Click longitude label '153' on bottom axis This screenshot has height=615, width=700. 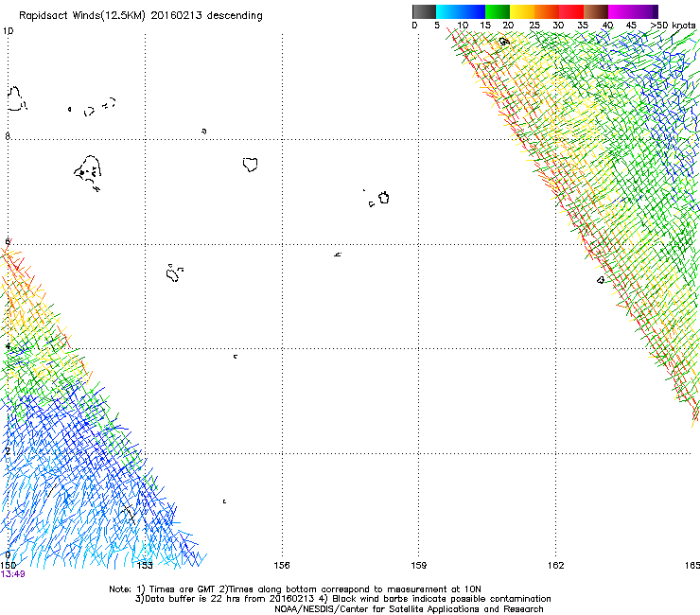(x=145, y=566)
